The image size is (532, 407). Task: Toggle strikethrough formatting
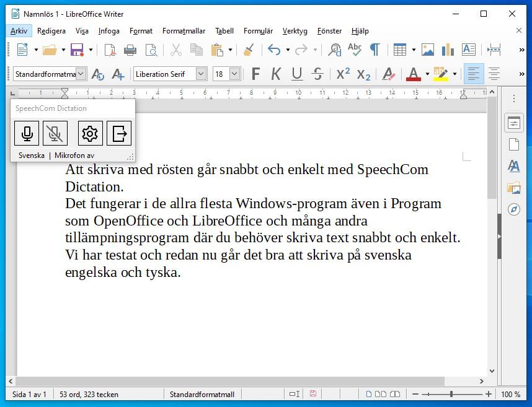(x=317, y=74)
